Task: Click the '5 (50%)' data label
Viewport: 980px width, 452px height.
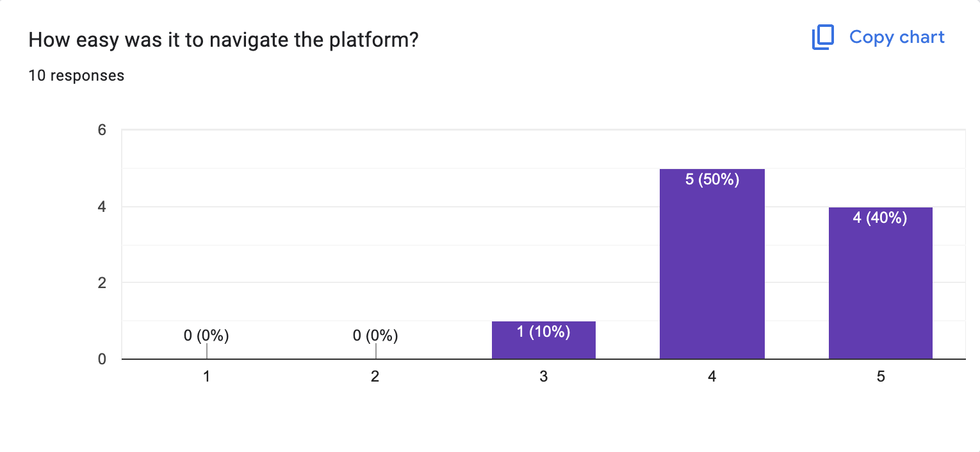Action: 712,180
